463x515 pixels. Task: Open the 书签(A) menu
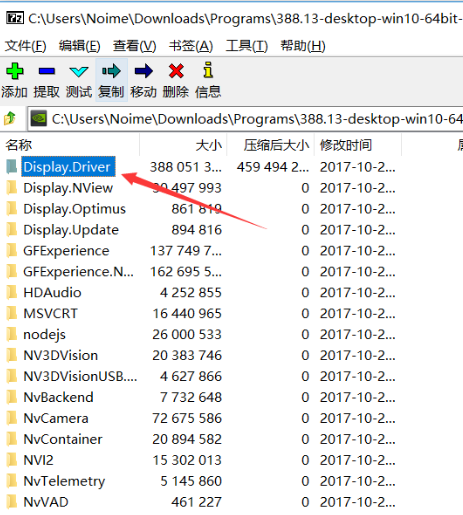click(191, 46)
